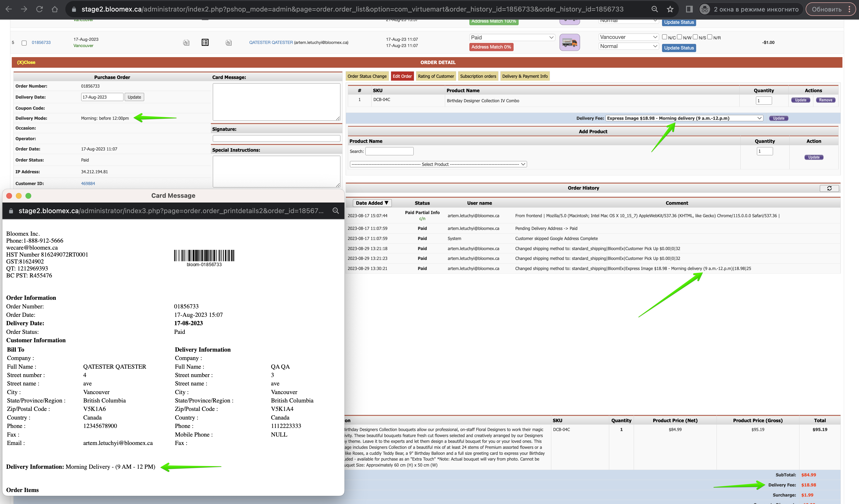Click the Card Message text area
859x504 pixels.
pyautogui.click(x=276, y=102)
